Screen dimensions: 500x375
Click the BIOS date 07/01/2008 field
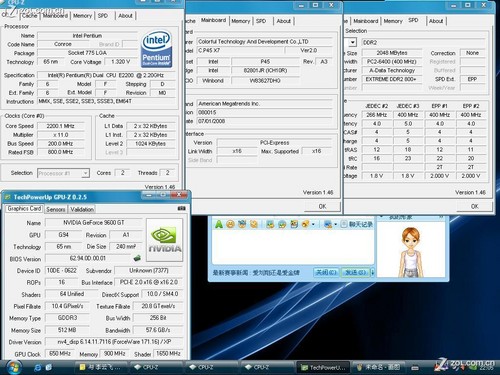264,121
